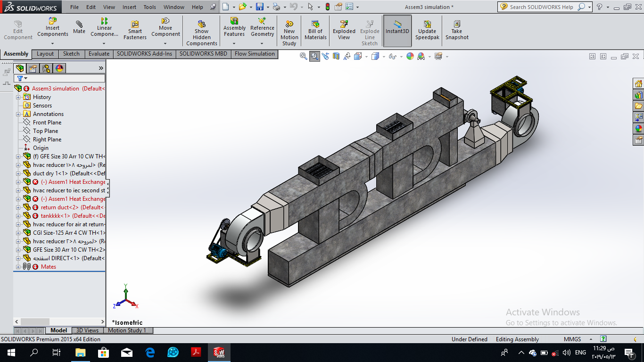This screenshot has width=644, height=362.
Task: Switch to the SOLIDWORKS Add-Ins tab
Action: pos(145,54)
